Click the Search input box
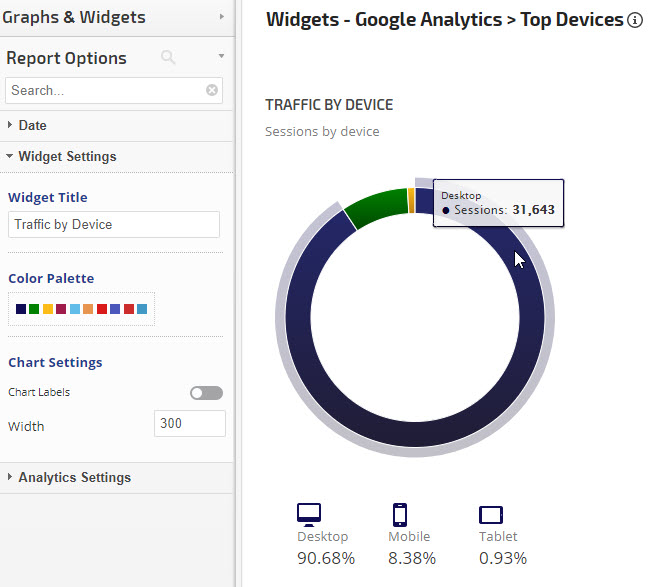The height and width of the screenshot is (587, 655). 105,90
